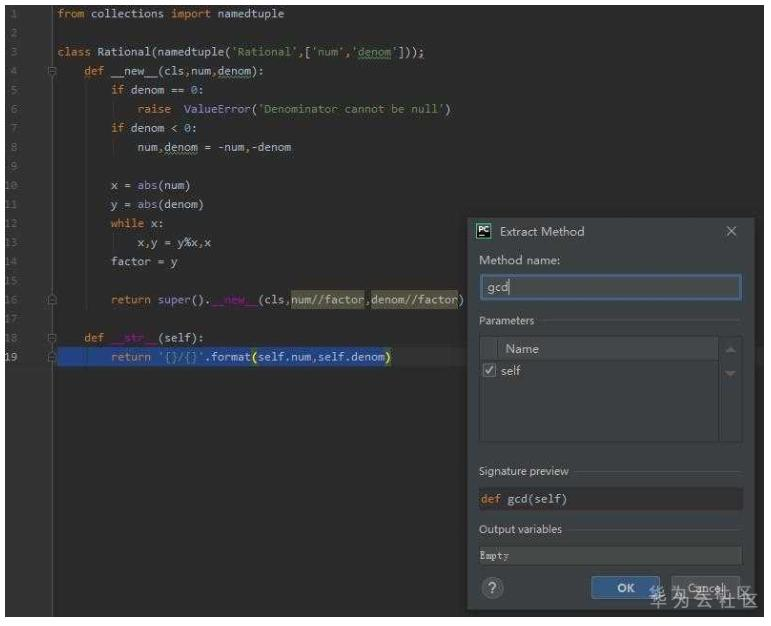
Task: Click the 'class Rational' definition line
Action: (240, 52)
